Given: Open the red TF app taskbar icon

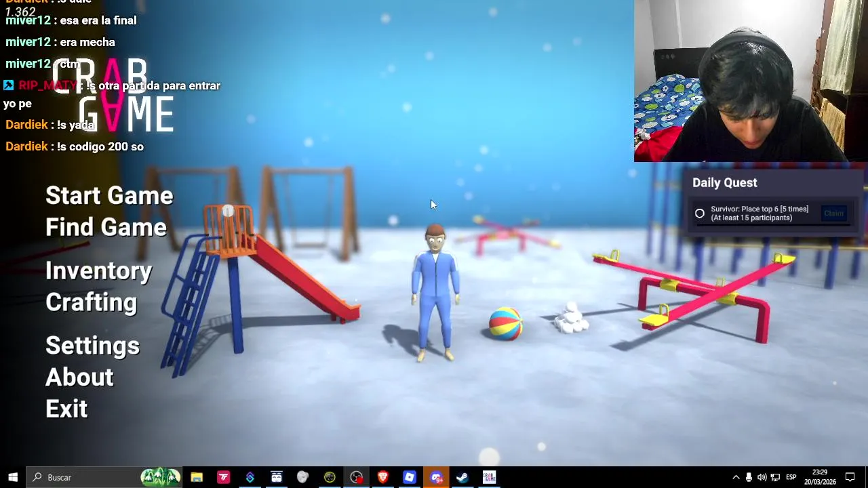Looking at the screenshot, I should pyautogui.click(x=223, y=477).
